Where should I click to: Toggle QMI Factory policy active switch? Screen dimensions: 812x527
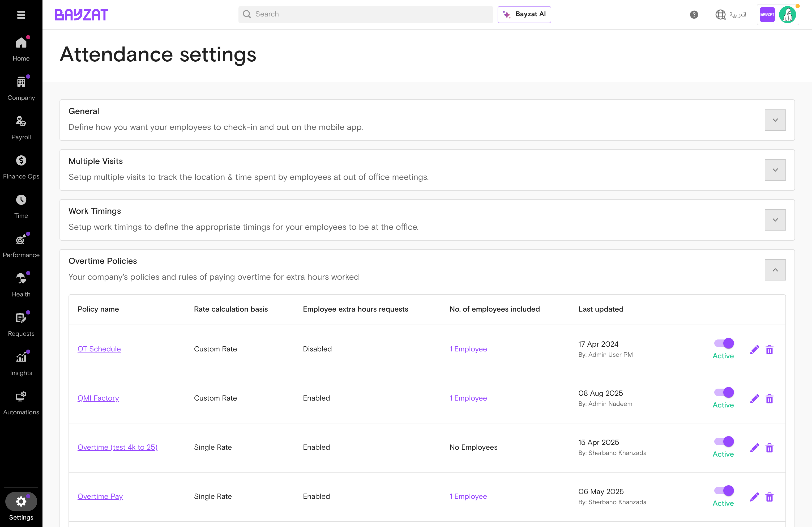724,393
